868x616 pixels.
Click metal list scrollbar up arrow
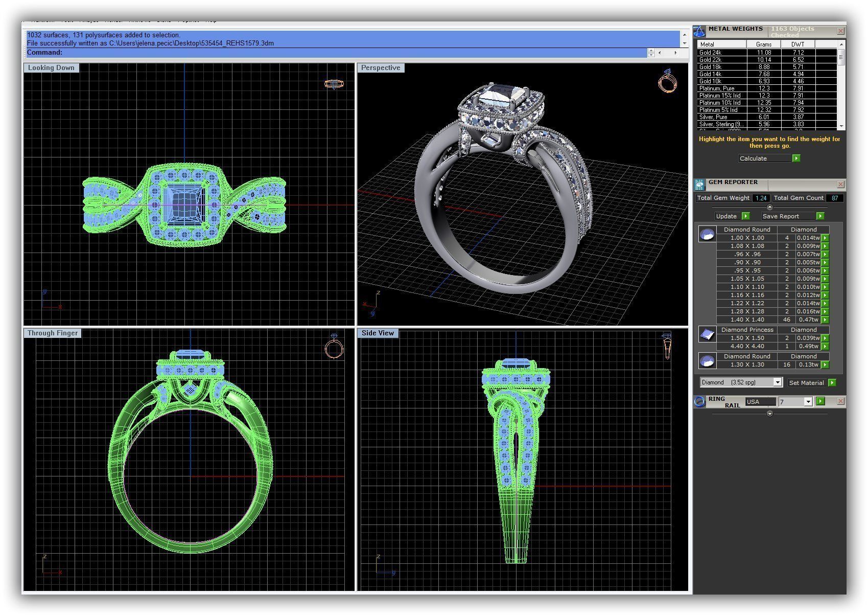click(841, 44)
